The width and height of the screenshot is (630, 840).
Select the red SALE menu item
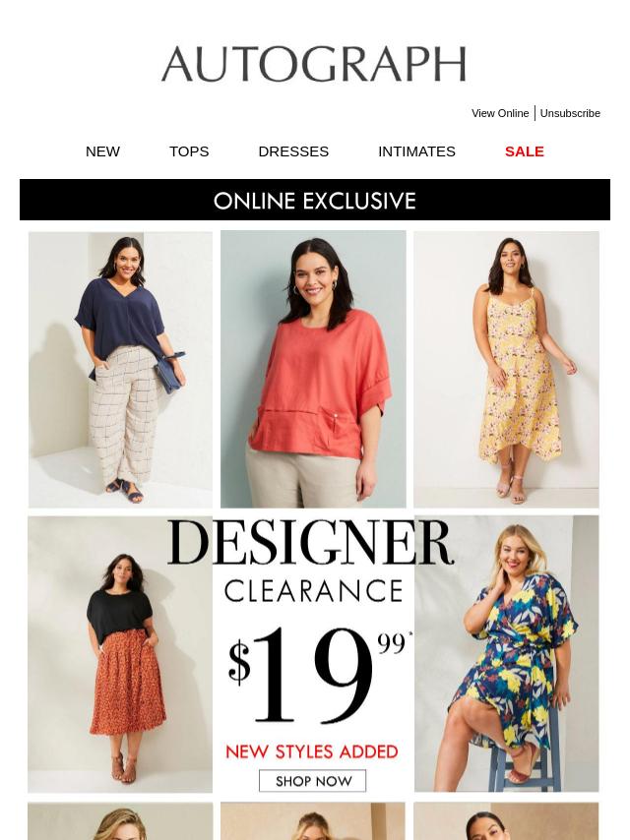(525, 151)
